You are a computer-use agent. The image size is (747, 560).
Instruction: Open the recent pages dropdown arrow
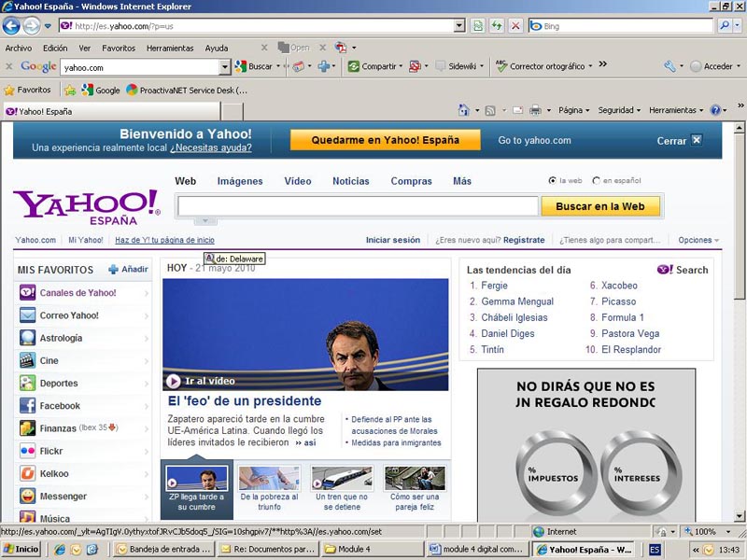tap(48, 26)
